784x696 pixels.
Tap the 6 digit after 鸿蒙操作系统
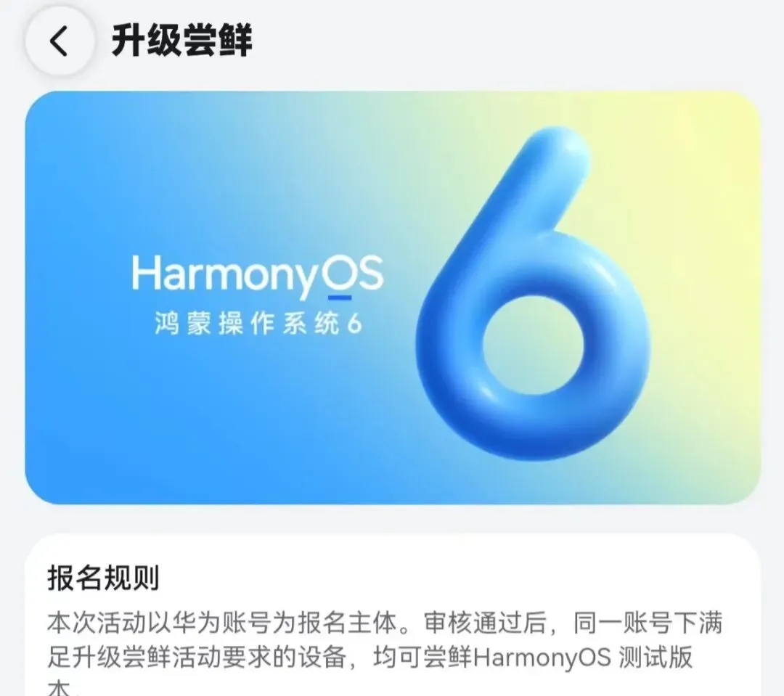click(x=354, y=324)
